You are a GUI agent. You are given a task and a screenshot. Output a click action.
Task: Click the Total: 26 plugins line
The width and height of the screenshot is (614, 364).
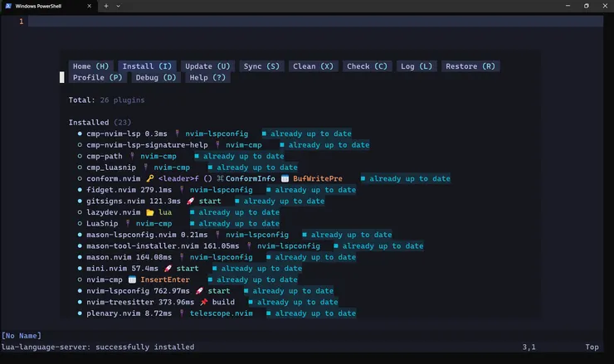[x=106, y=99]
